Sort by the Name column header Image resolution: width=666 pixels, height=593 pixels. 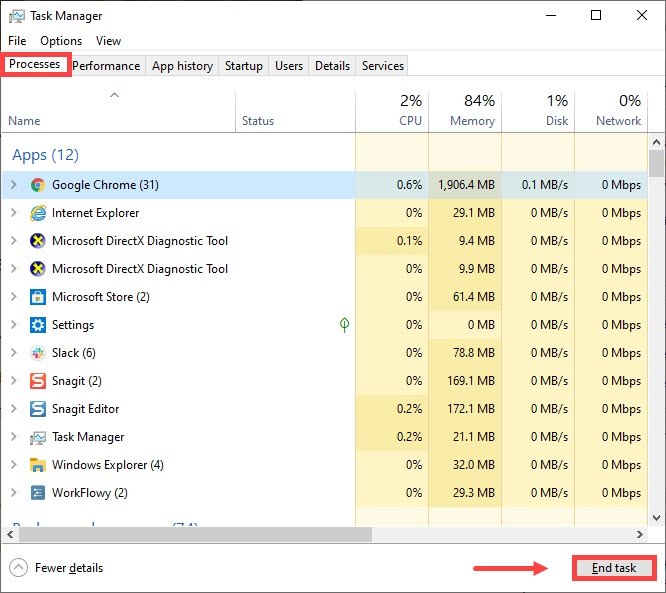point(119,110)
